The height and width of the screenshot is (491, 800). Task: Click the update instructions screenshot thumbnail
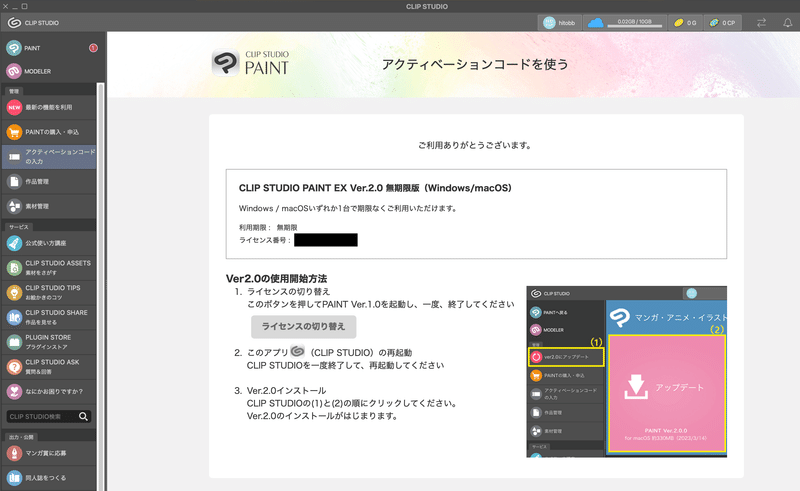[x=627, y=372]
